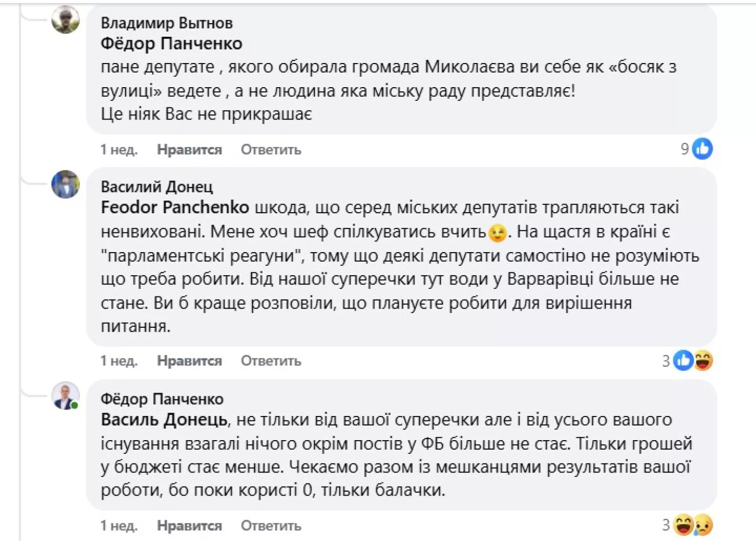The image size is (756, 541).
Task: Click the thumbs up reaction icon on Вытнов's comment
Action: [x=702, y=149]
